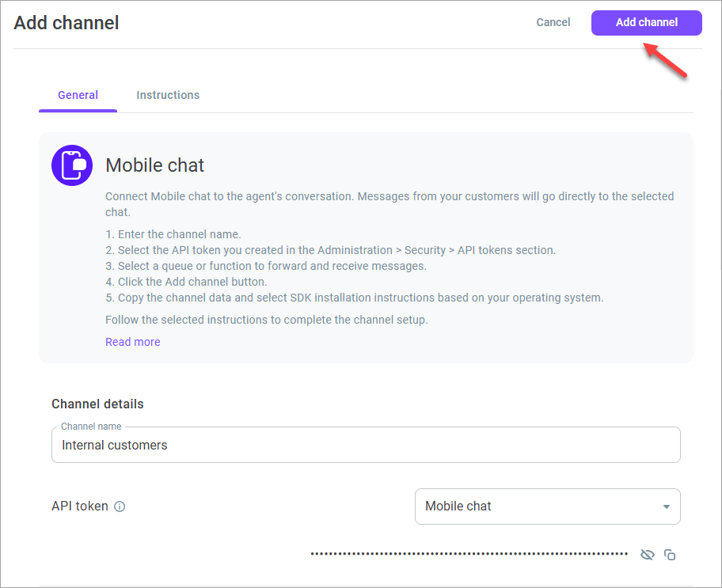Click 'Follow the selected instructions' text
722x588 pixels.
267,320
